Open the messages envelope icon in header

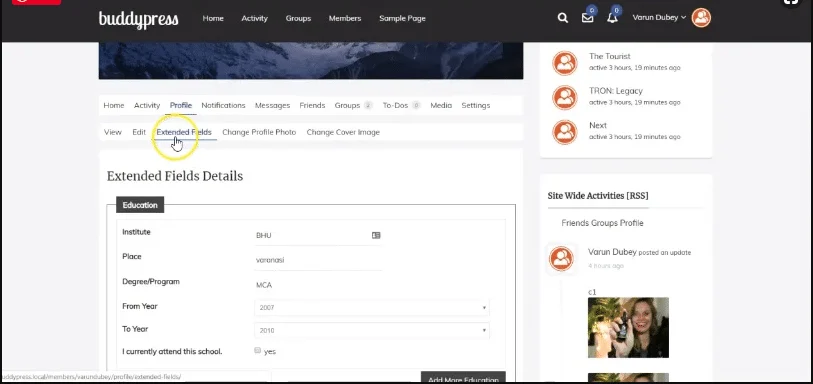pos(587,18)
